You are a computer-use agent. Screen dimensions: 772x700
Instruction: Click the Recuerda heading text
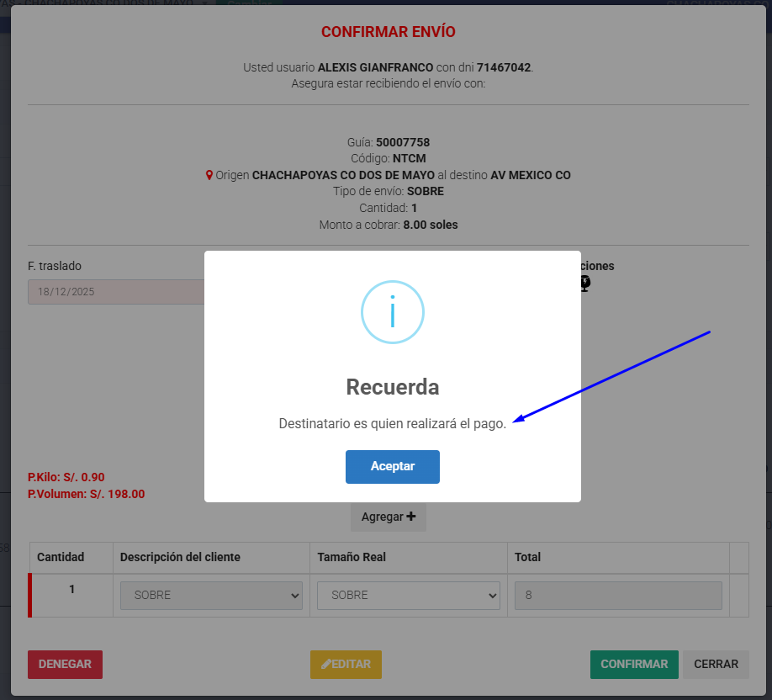point(392,387)
